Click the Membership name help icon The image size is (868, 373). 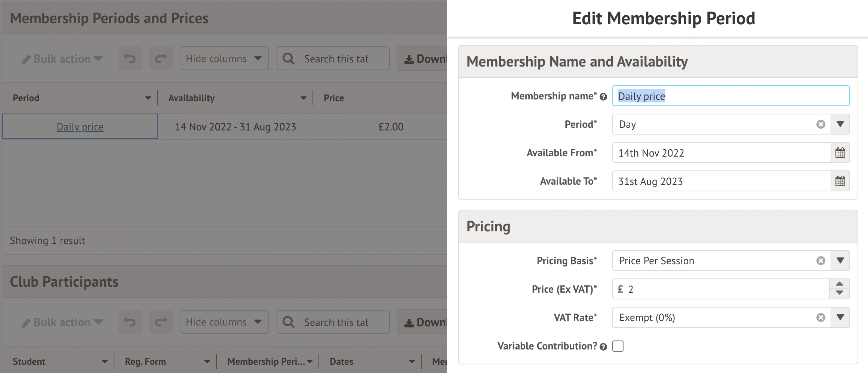(x=603, y=97)
